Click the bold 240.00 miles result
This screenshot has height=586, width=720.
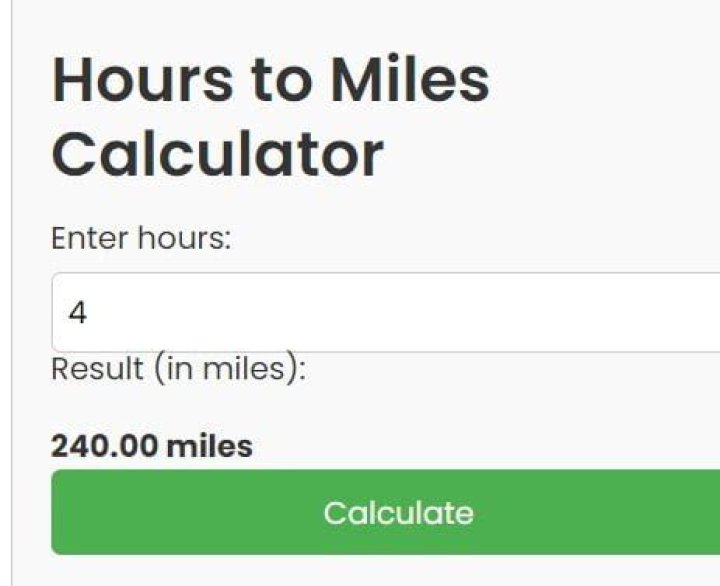pos(152,446)
